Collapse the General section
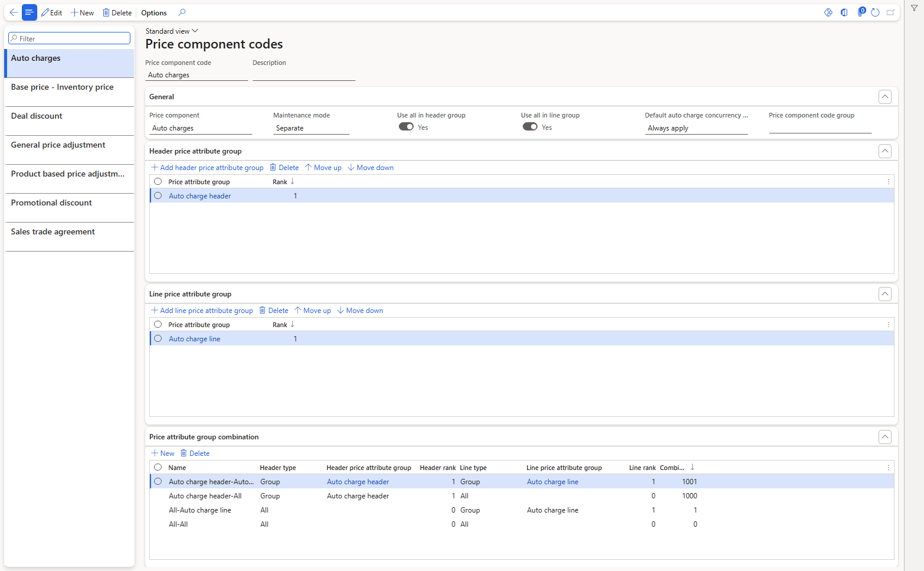The image size is (924, 571). coord(884,97)
